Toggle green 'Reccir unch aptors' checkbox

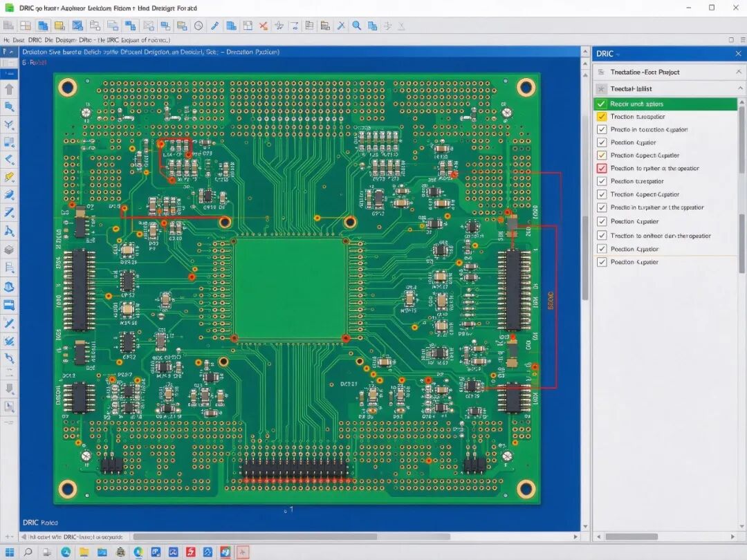(602, 104)
